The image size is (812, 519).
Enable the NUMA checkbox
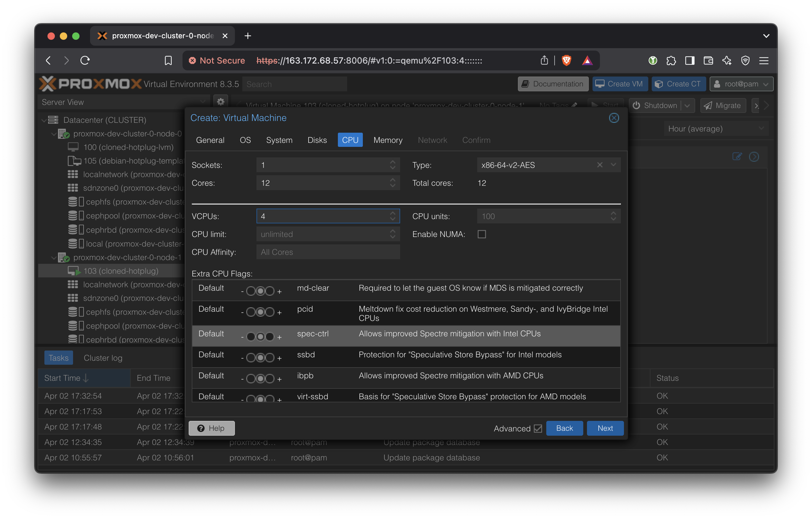[482, 234]
